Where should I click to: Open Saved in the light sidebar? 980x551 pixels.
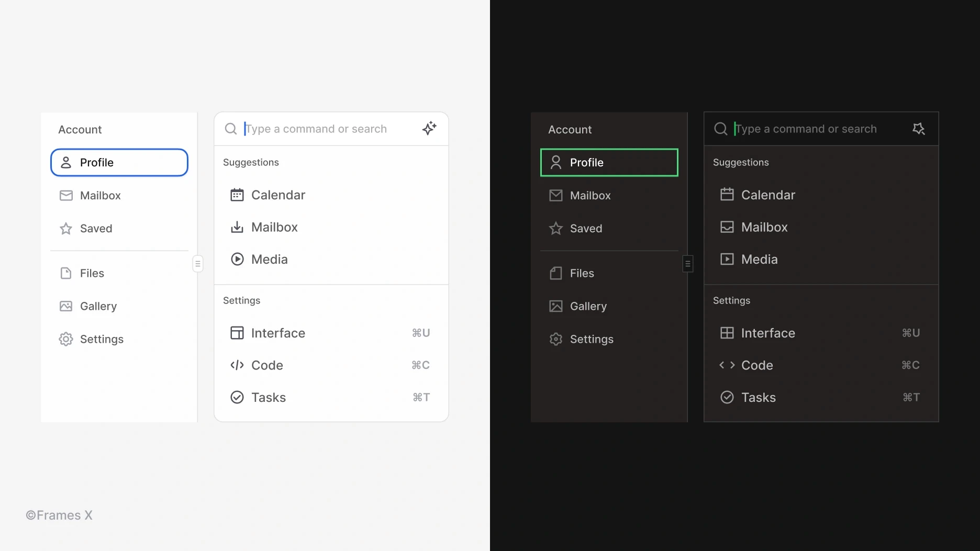click(x=119, y=228)
